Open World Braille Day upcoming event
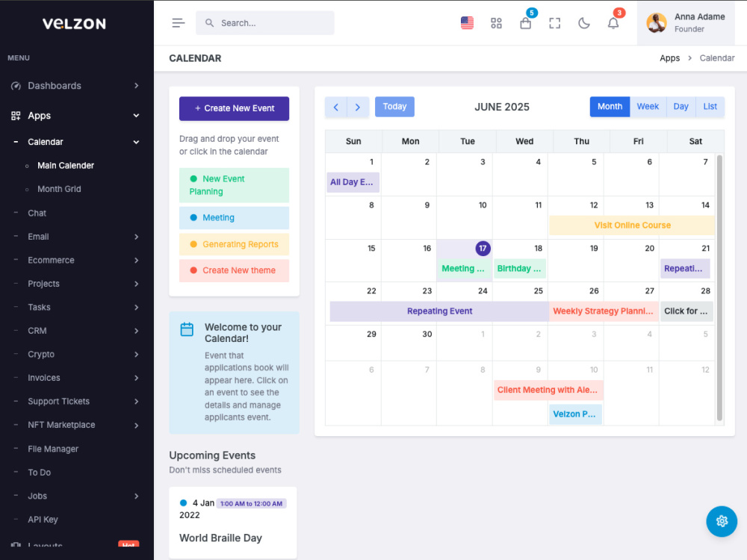The height and width of the screenshot is (560, 747). 233,523
